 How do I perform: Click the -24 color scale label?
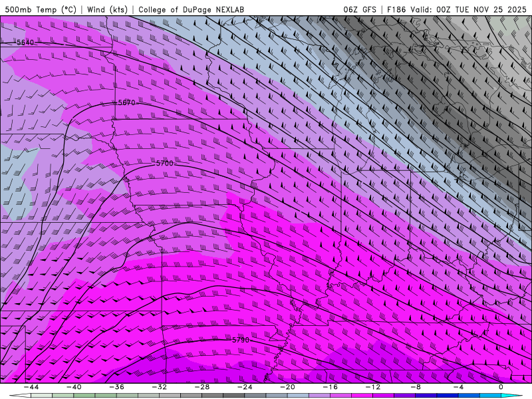245,387
